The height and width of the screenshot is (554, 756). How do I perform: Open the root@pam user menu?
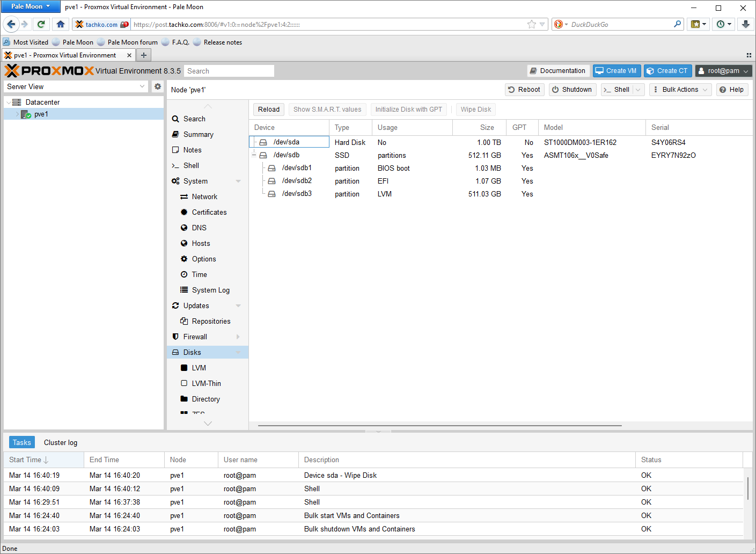coord(724,71)
